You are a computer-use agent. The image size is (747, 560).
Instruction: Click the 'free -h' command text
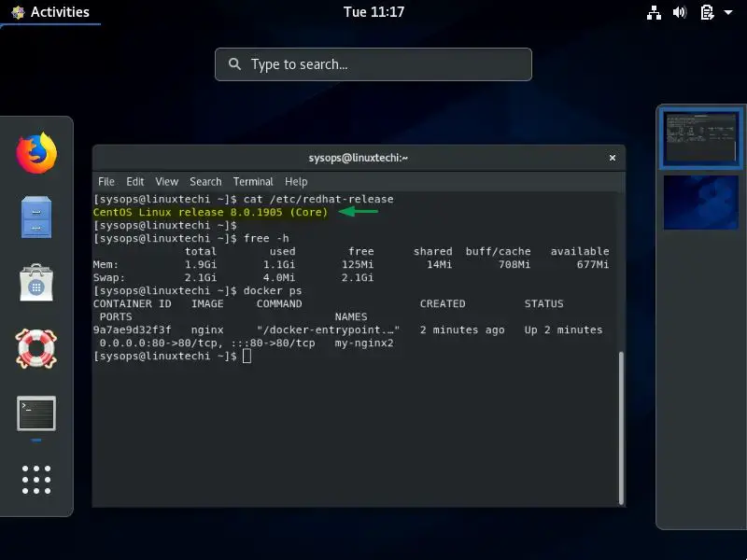point(266,238)
